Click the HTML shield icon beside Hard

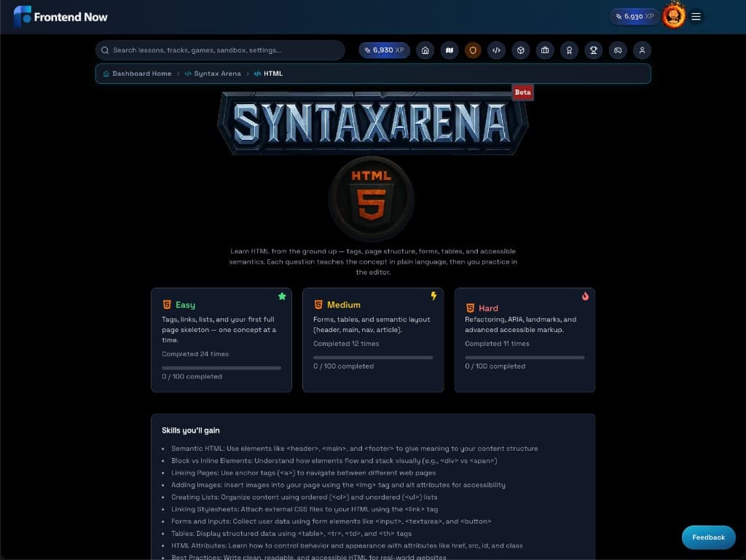470,308
